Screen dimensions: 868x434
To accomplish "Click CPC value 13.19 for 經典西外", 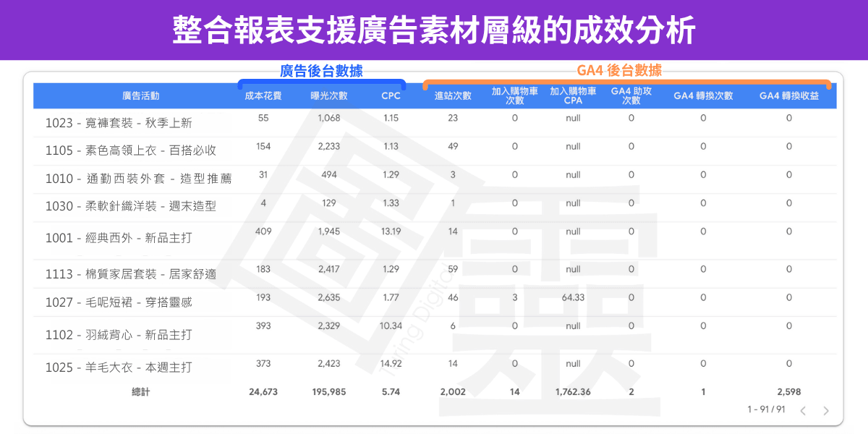I will point(391,231).
